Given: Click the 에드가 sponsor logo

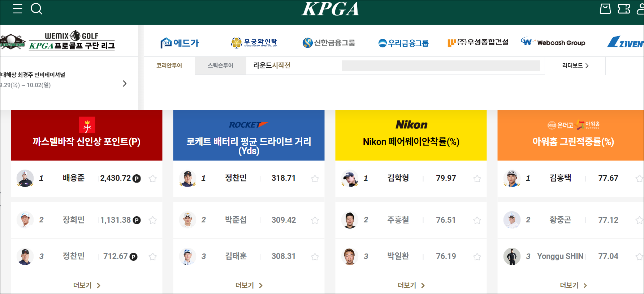Looking at the screenshot, I should 180,43.
